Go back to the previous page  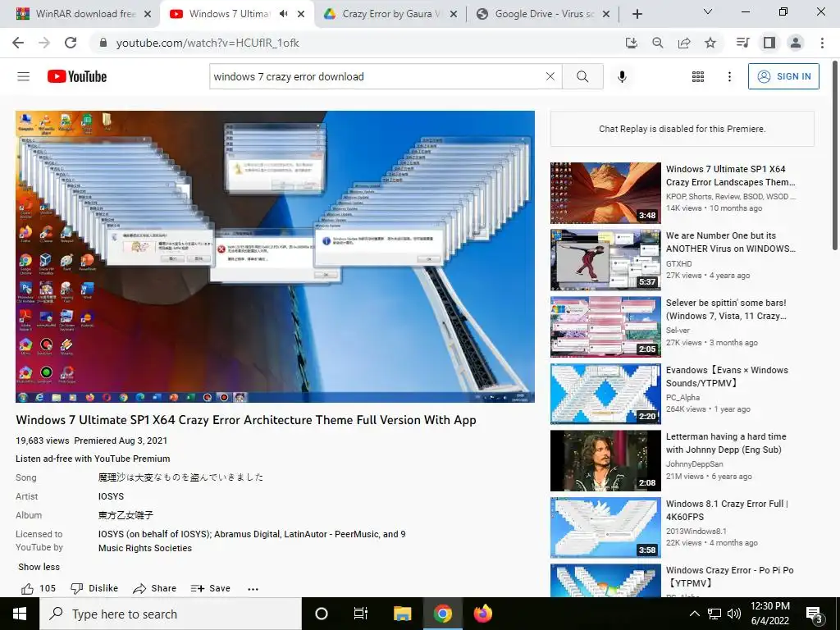[x=18, y=43]
